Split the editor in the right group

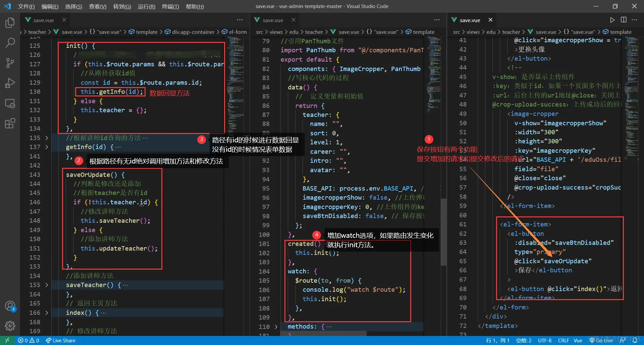point(624,20)
